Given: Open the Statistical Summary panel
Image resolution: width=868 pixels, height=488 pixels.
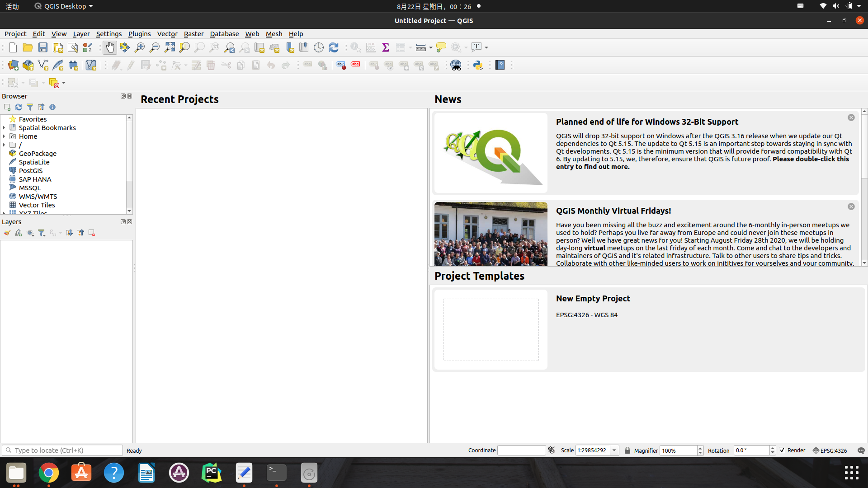Looking at the screenshot, I should point(385,47).
